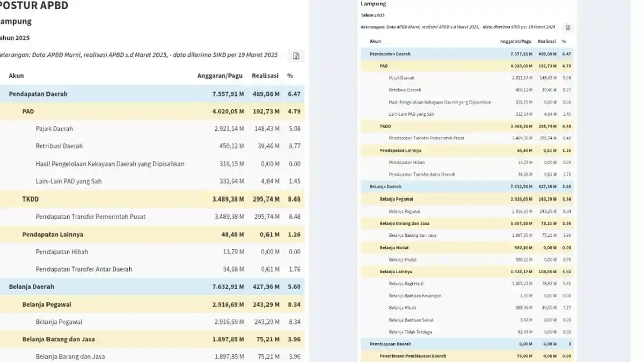Click 'Anggaran/Pagu' header in the enlarged table
Screen dimensions: 644x362
click(x=221, y=76)
